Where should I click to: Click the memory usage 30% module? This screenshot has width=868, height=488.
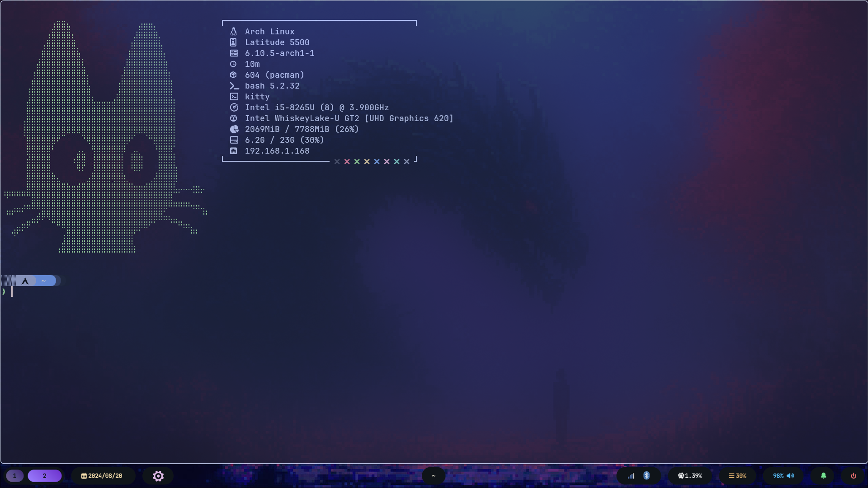(x=737, y=476)
